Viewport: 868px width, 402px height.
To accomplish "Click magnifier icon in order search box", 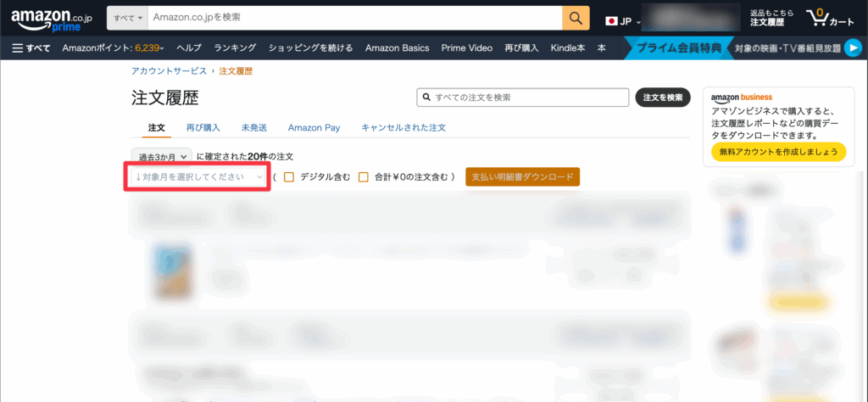I will [427, 97].
